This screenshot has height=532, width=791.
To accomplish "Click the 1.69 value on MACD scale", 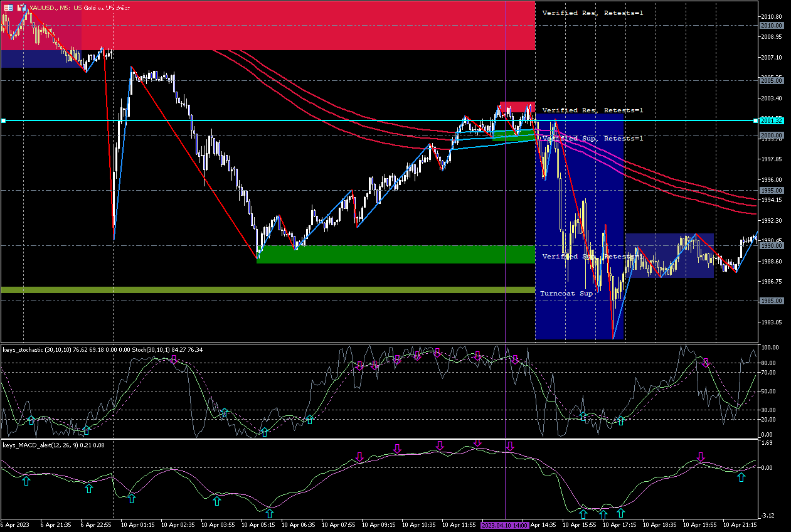I will click(x=765, y=442).
